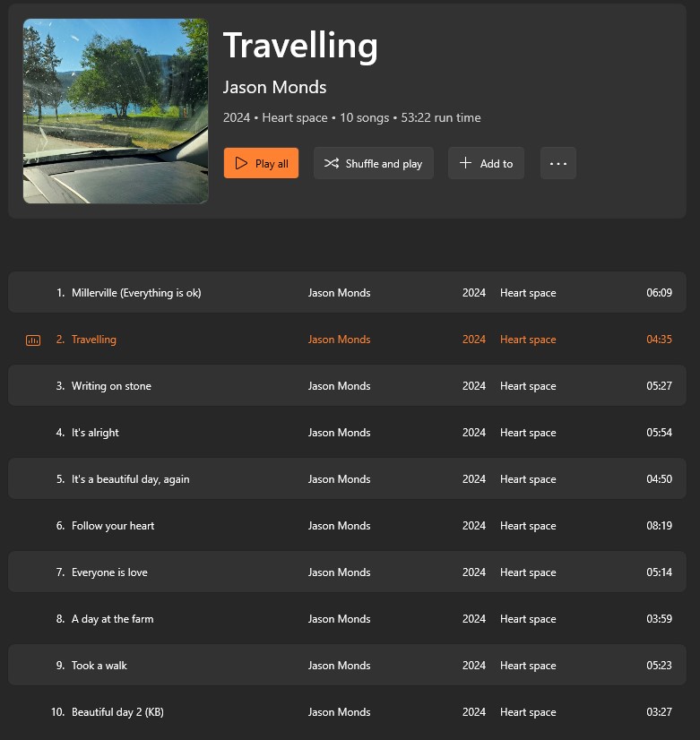Open the Add to menu
Image resolution: width=700 pixels, height=740 pixels.
pos(486,163)
